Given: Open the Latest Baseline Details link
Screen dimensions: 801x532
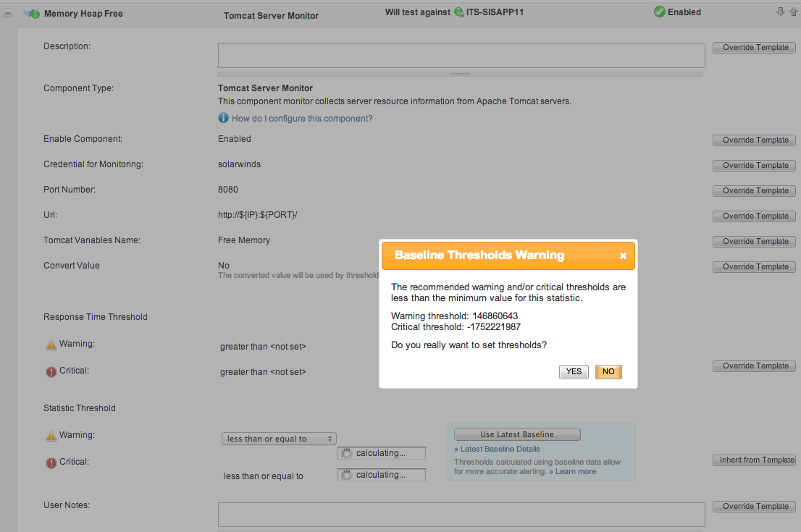Looking at the screenshot, I should click(500, 449).
